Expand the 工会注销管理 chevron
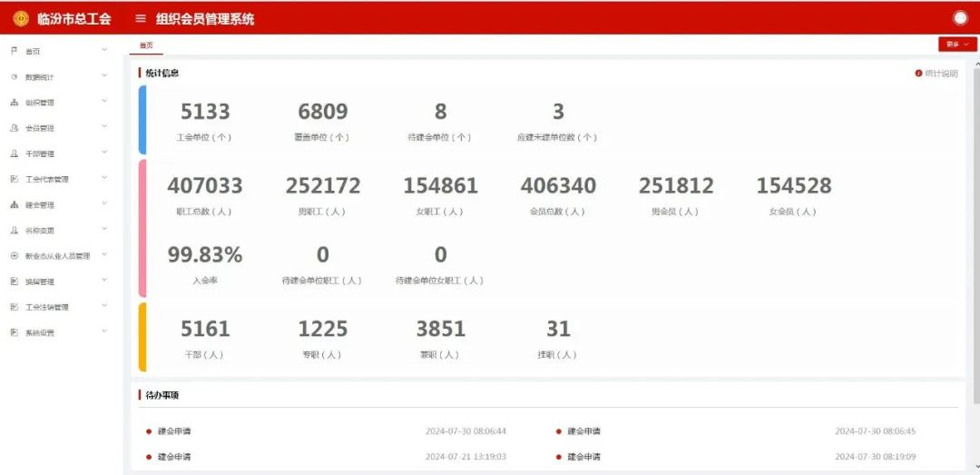This screenshot has height=475, width=980. coord(104,305)
